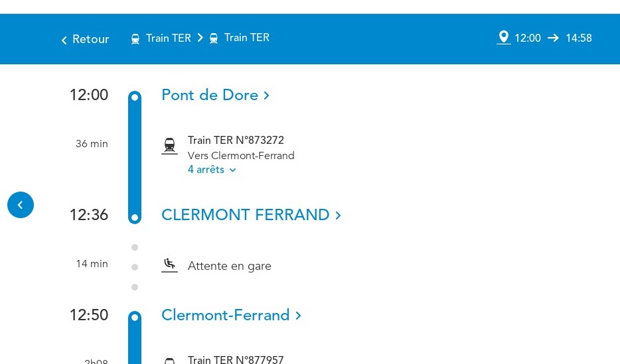This screenshot has width=620, height=364.
Task: Click the first Train TER icon in header
Action: 135,38
